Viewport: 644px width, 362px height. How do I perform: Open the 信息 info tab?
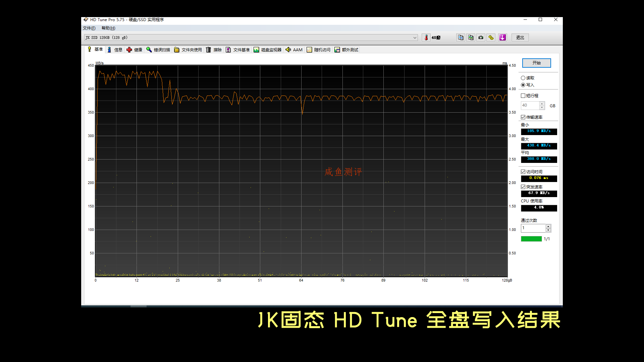[115, 50]
